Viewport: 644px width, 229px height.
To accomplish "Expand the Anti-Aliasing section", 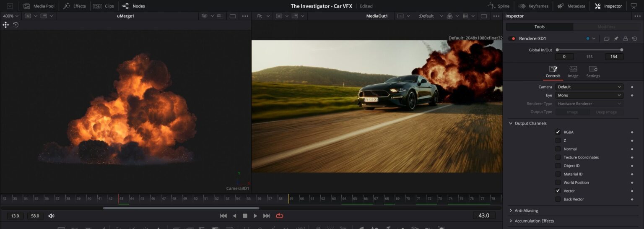I will coord(526,211).
